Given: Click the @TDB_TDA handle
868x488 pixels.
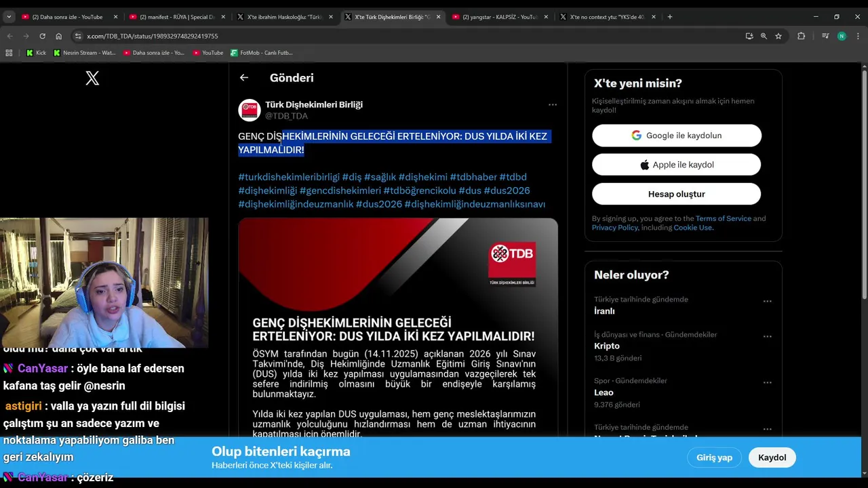Looking at the screenshot, I should tap(286, 116).
